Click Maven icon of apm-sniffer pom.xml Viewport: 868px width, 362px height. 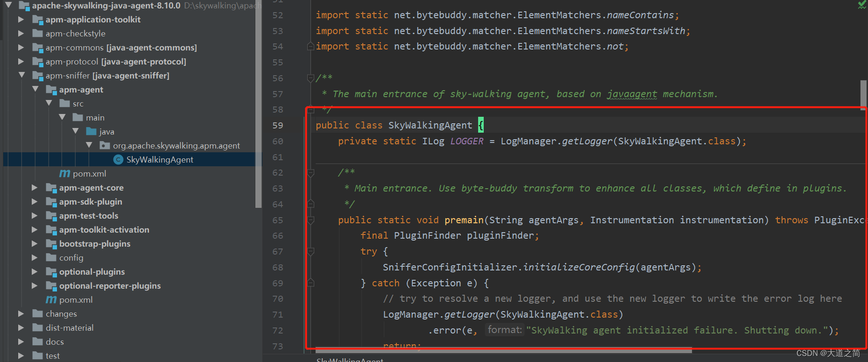(x=51, y=300)
